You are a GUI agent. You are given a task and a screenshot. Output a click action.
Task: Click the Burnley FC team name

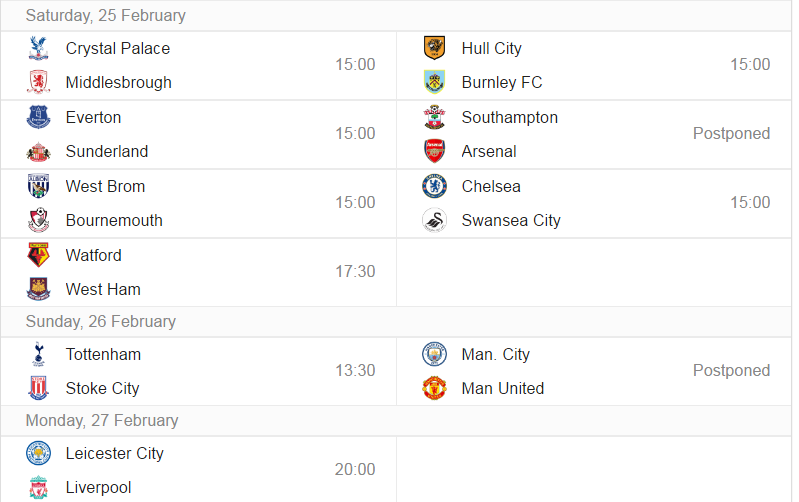pos(502,83)
